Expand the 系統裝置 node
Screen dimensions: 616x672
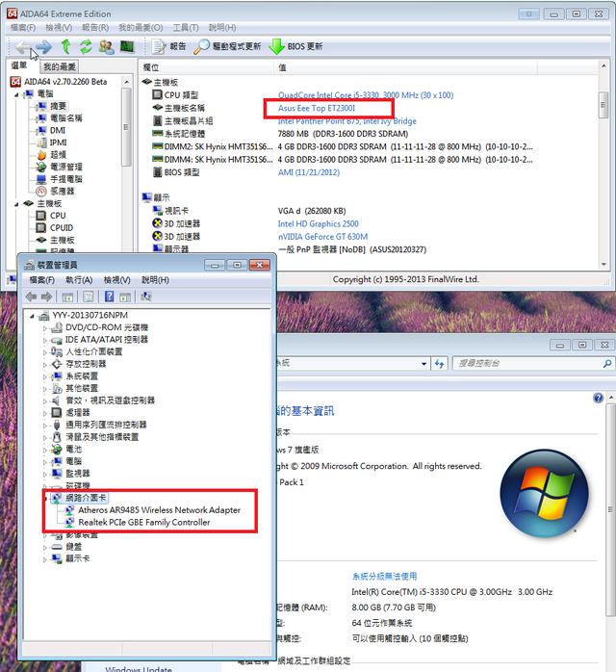(45, 377)
